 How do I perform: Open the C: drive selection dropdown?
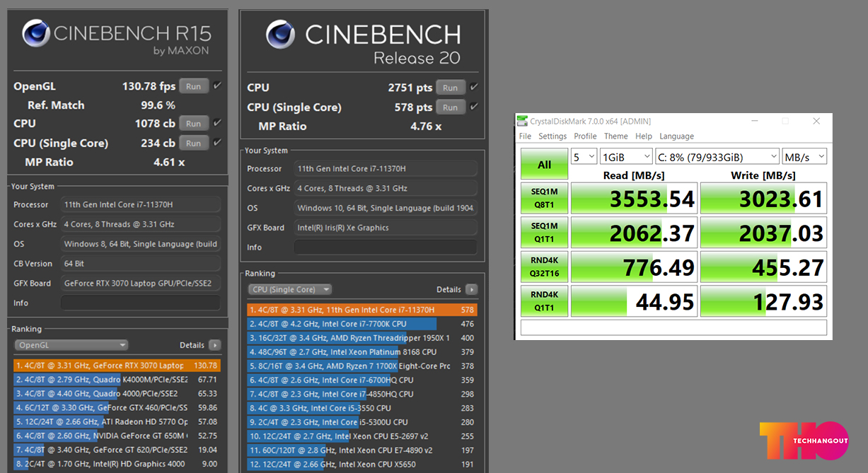717,156
